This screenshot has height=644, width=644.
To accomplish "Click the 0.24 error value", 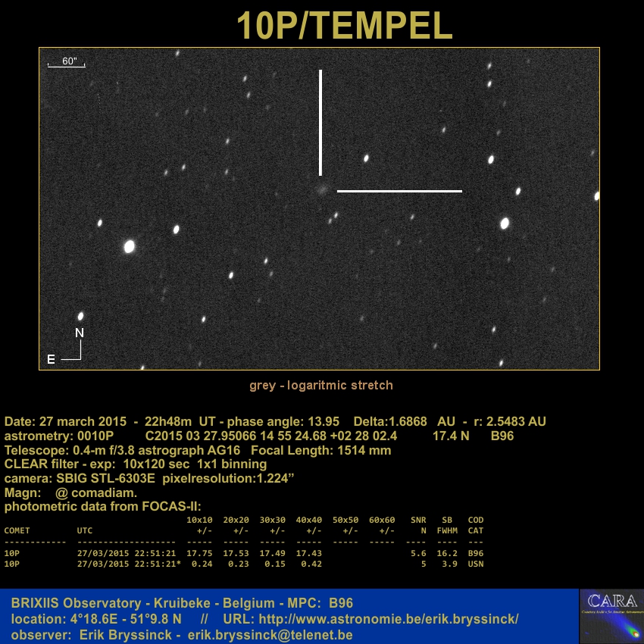I will [202, 564].
